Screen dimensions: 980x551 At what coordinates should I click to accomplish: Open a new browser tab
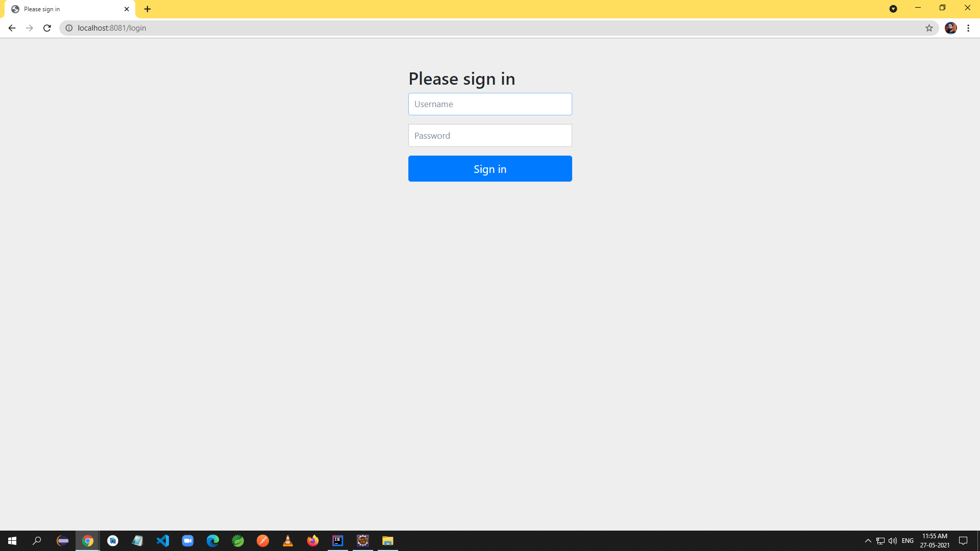[148, 9]
